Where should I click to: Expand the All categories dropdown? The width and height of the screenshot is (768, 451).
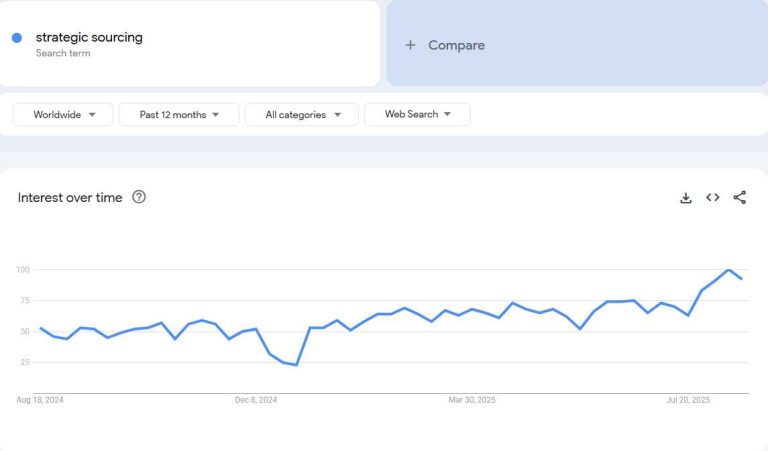pos(301,115)
